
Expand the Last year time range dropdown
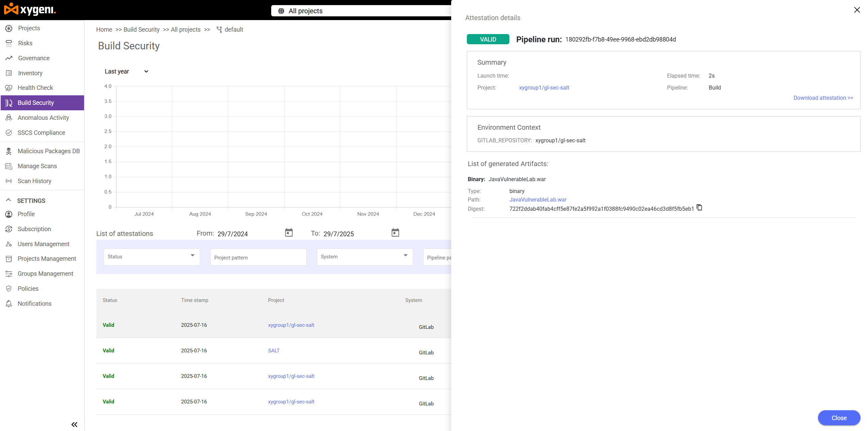point(127,71)
